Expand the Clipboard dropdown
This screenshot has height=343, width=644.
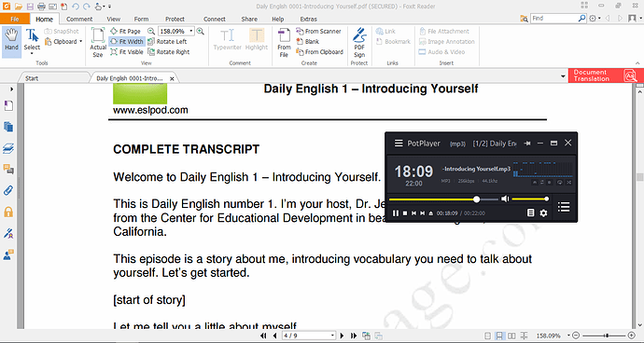81,41
